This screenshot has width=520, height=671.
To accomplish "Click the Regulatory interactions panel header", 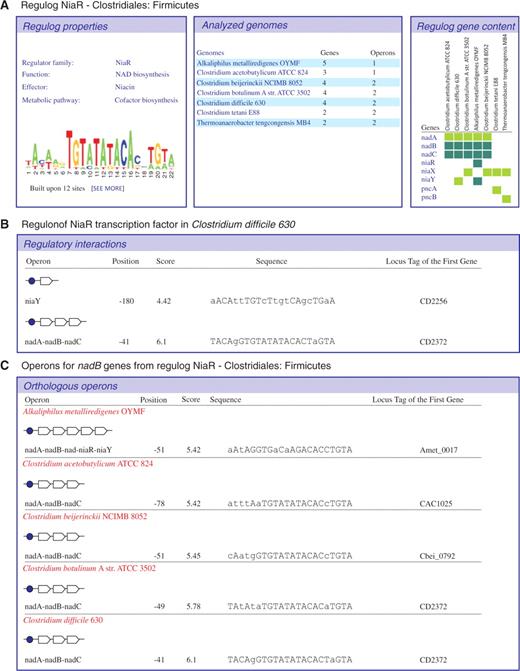I will point(268,244).
